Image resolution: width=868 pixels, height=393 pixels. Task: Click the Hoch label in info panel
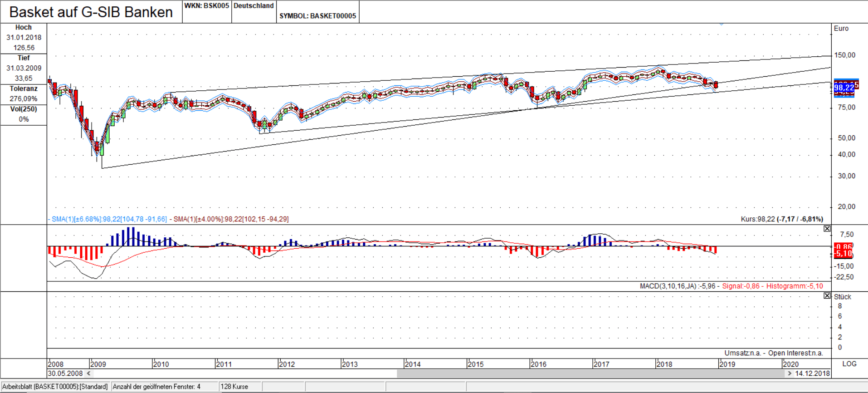24,27
